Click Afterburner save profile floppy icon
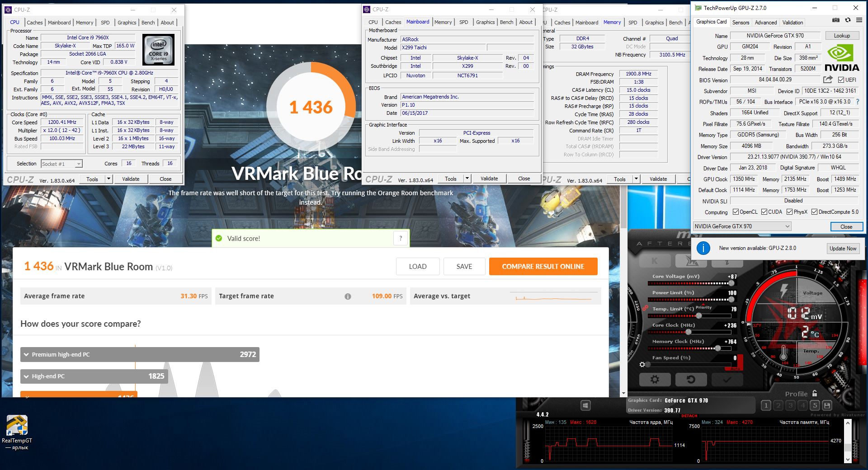Viewport: 868px width, 470px height. (827, 405)
